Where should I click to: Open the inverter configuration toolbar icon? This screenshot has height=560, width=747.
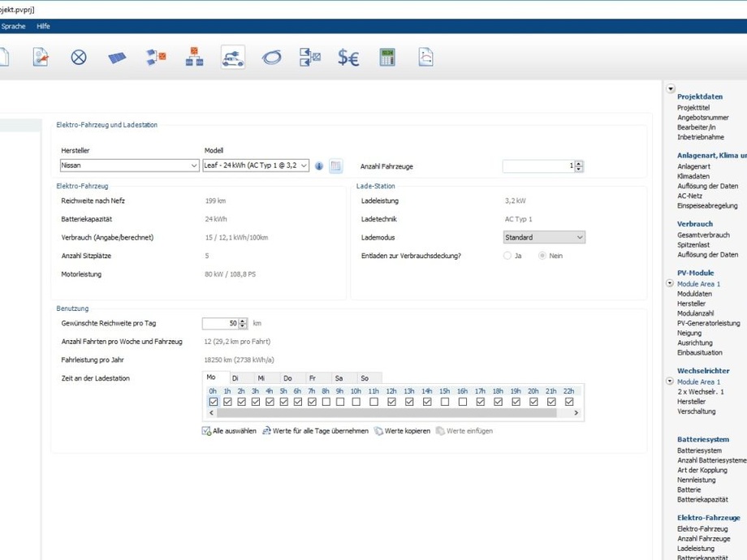(x=156, y=58)
